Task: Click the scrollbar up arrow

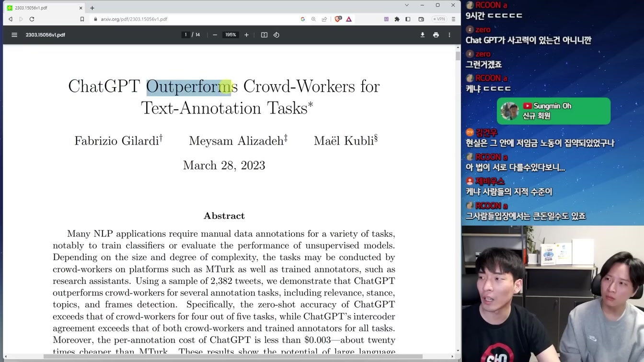Action: 458,47
